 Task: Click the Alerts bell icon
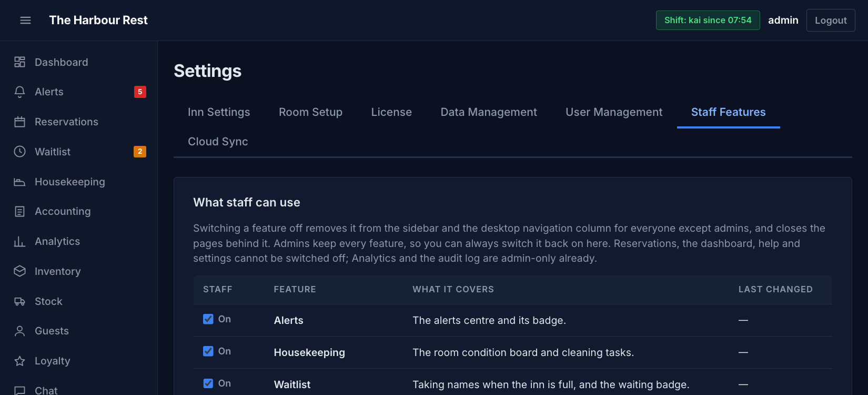tap(19, 92)
